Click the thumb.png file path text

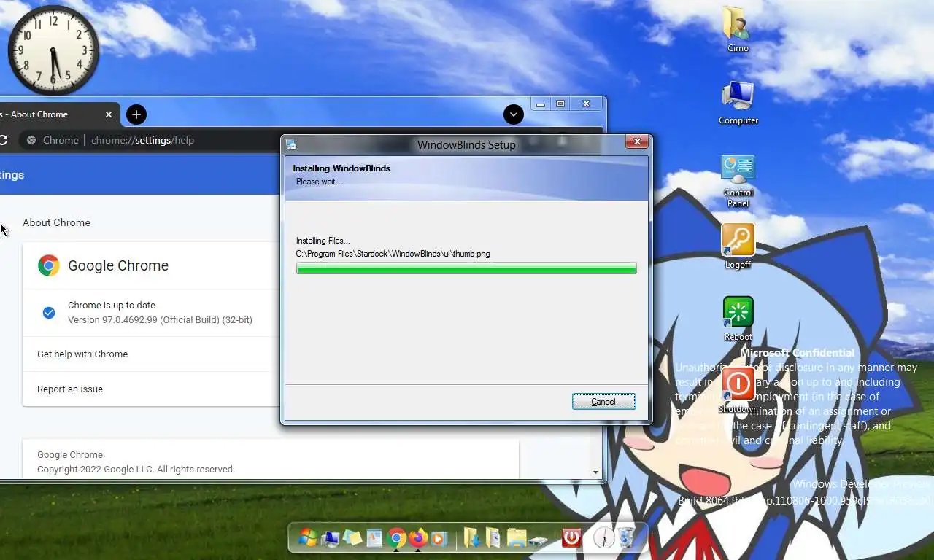pos(393,254)
